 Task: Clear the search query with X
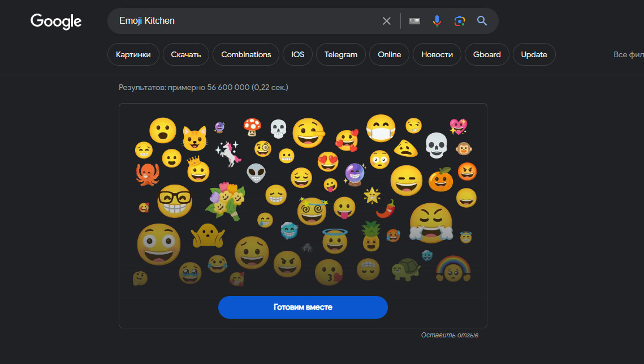(387, 21)
